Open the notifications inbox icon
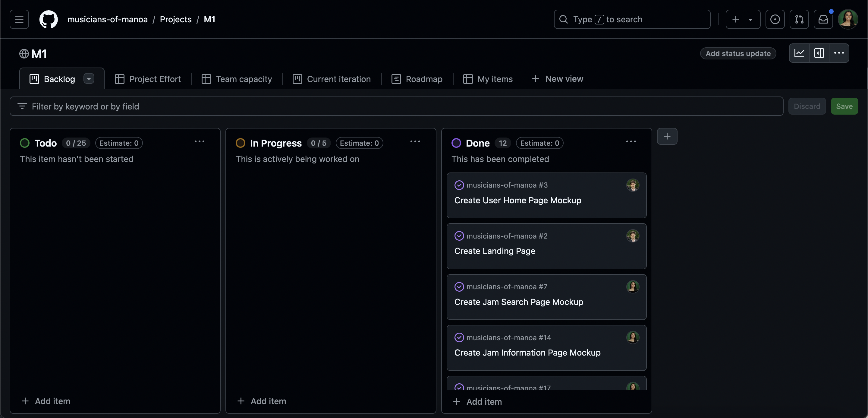The width and height of the screenshot is (868, 418). 823,19
